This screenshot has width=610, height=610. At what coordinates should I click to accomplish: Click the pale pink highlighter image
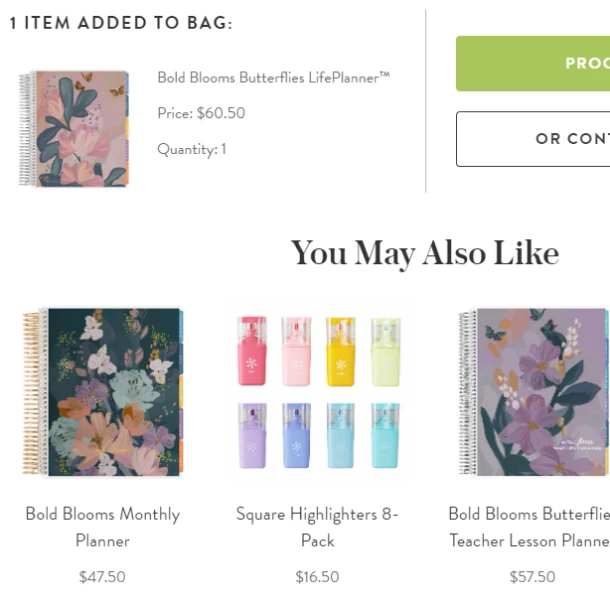(x=296, y=352)
